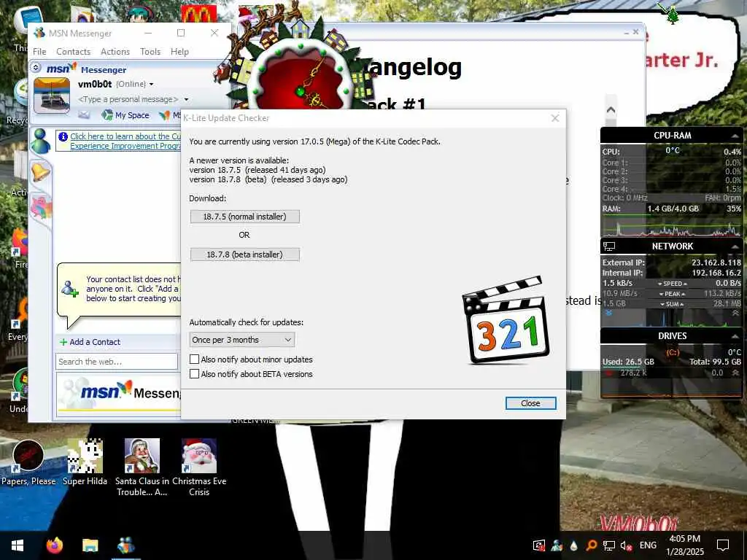Collapse the MSN Messenger header chevron button
This screenshot has width=747, height=560.
[x=36, y=68]
